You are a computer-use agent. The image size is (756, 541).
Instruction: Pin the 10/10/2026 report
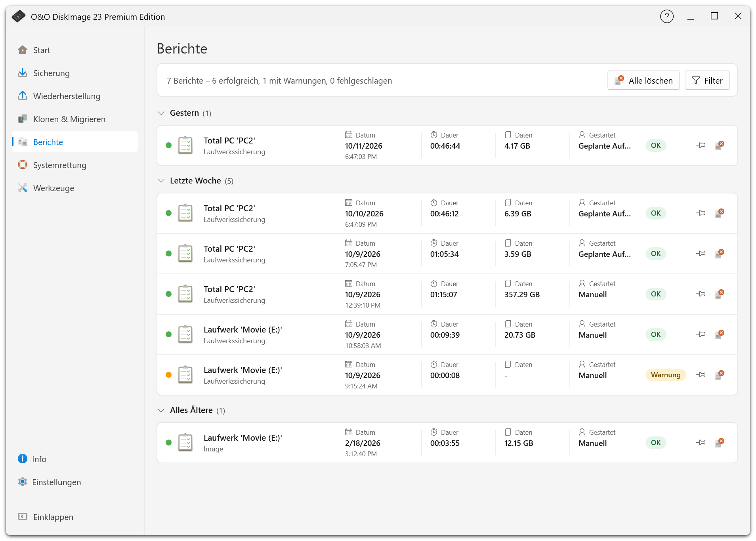pos(701,213)
